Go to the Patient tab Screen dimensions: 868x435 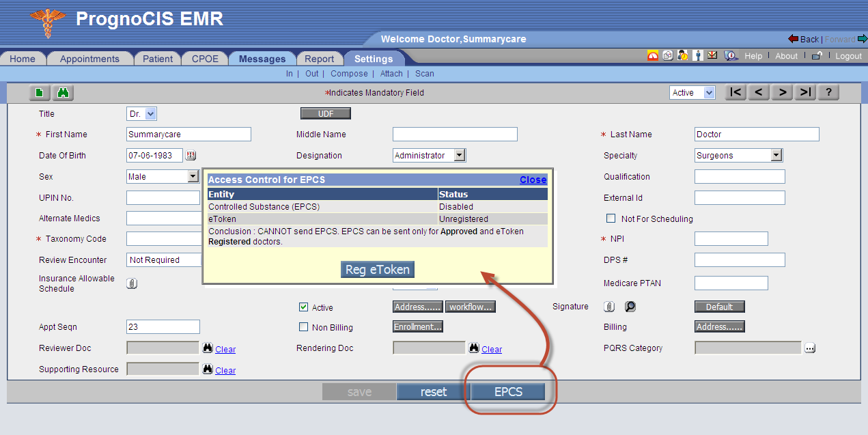pos(158,59)
